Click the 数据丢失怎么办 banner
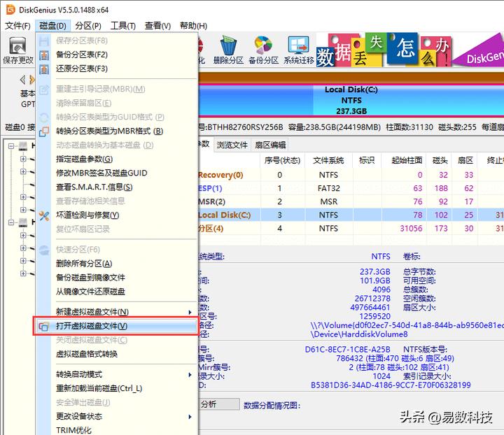This screenshot has width=504, height=435. click(x=384, y=50)
